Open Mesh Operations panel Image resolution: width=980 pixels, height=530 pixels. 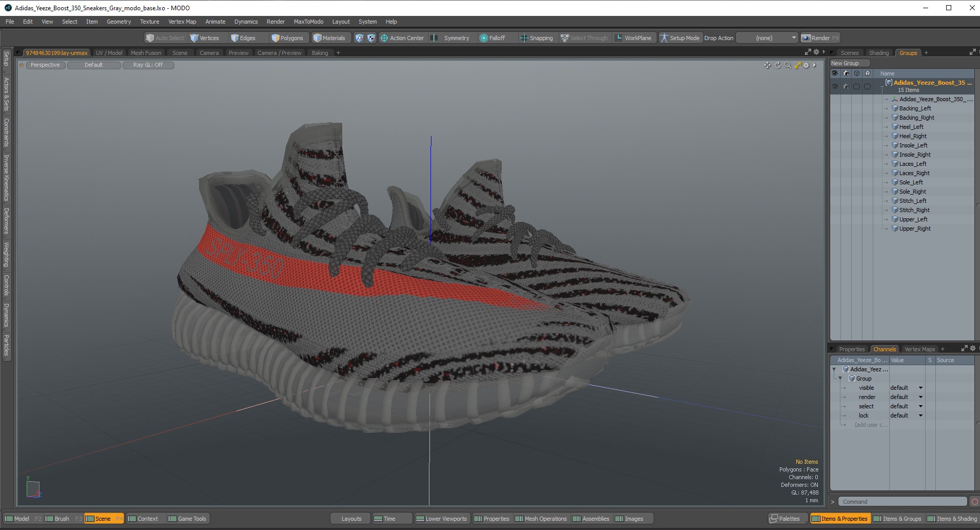point(541,519)
